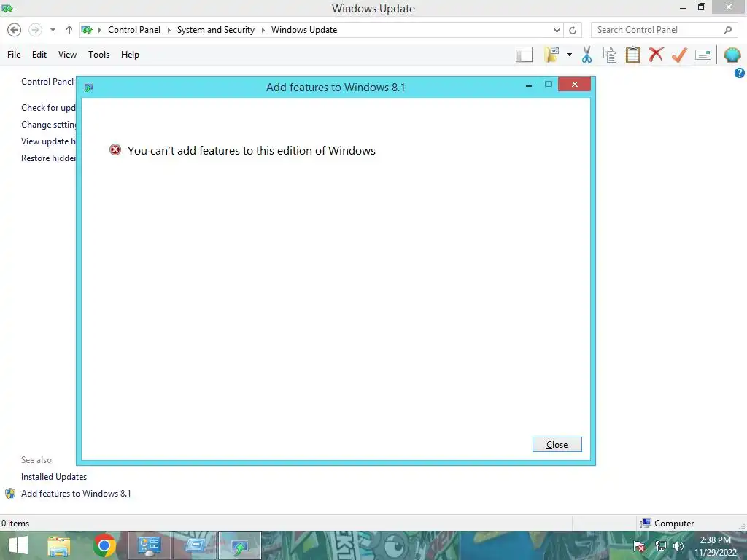Launch Google Chrome from the taskbar
Screen dimensions: 747x560
[104, 545]
